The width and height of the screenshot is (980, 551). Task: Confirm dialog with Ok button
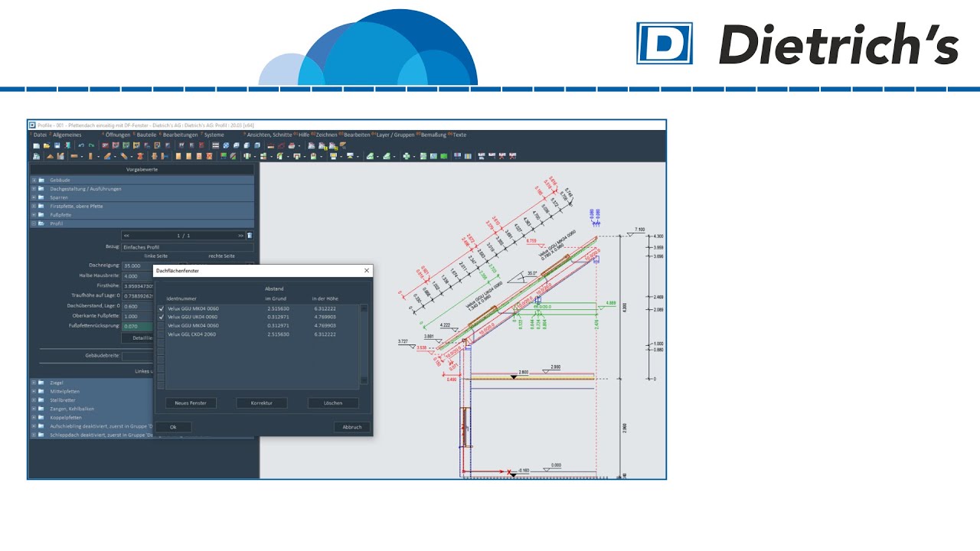(x=173, y=427)
